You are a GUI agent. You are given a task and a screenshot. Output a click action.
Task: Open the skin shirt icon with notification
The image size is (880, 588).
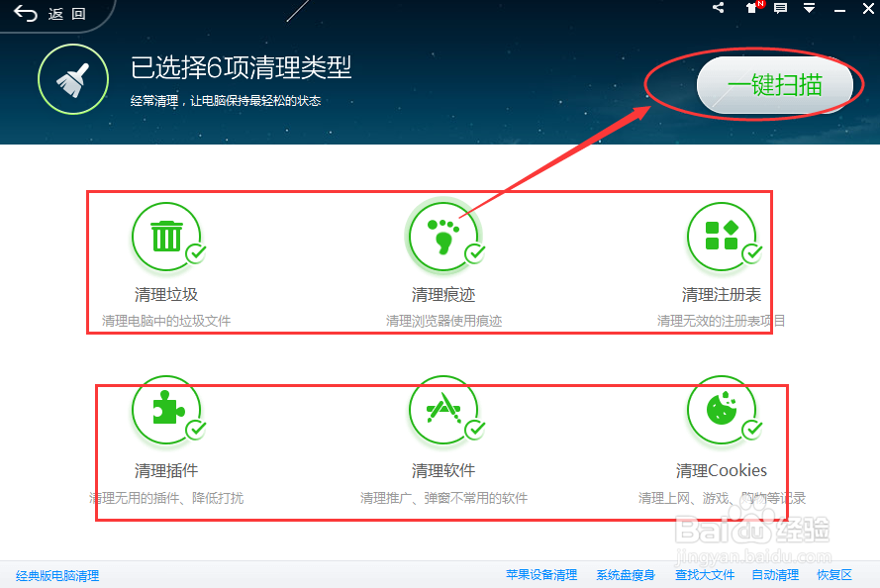click(752, 8)
